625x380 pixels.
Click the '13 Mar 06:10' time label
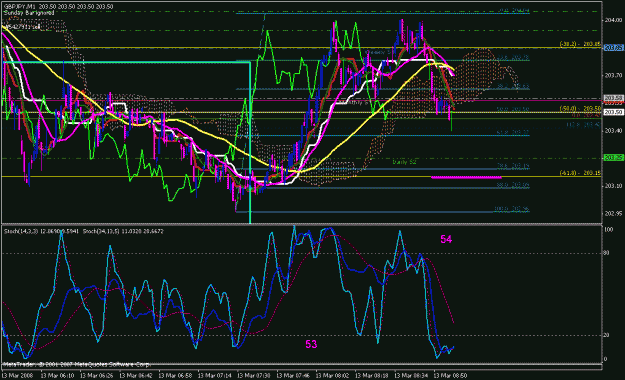coord(57,376)
